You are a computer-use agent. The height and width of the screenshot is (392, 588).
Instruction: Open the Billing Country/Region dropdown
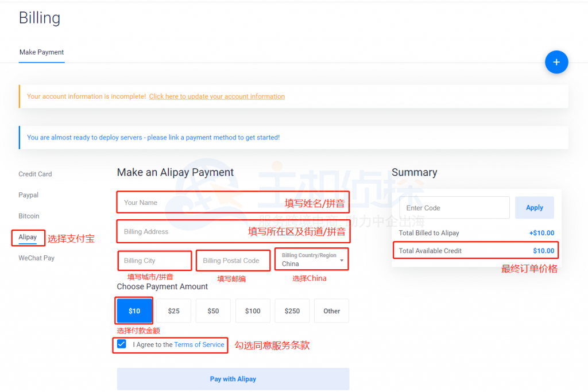coord(312,259)
